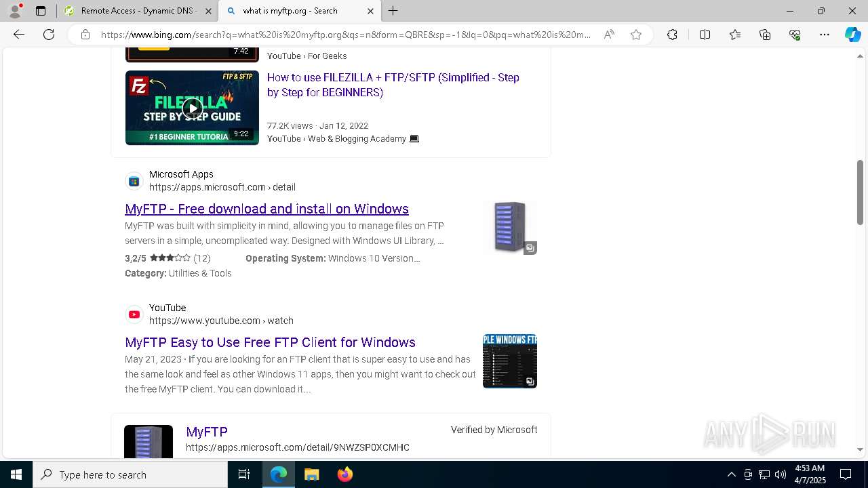This screenshot has width=868, height=488.
Task: Open image overlay icon on server thumbnail
Action: pyautogui.click(x=530, y=248)
